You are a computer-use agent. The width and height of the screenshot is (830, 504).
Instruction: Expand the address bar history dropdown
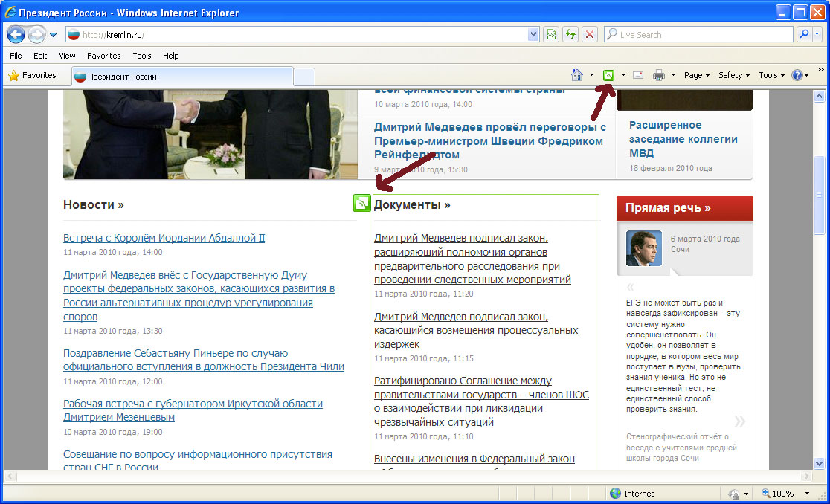pyautogui.click(x=533, y=34)
